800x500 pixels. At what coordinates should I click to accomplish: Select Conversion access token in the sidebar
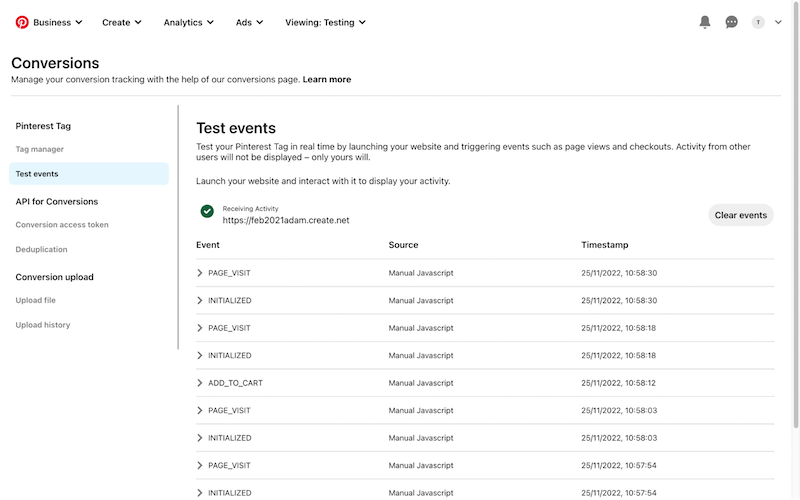pyautogui.click(x=62, y=224)
